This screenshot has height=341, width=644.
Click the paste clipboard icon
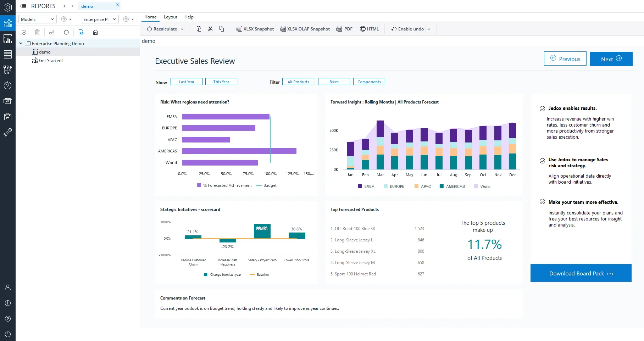[199, 29]
